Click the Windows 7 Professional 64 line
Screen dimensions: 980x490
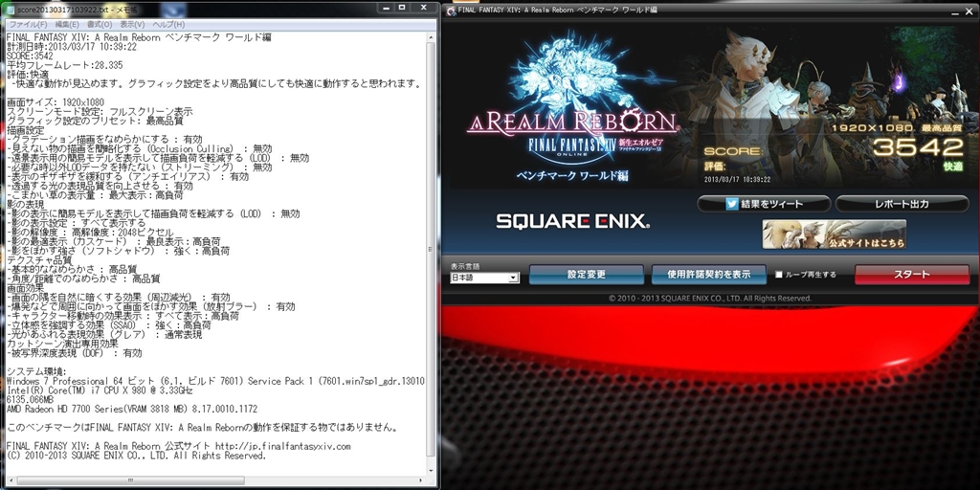[215, 381]
